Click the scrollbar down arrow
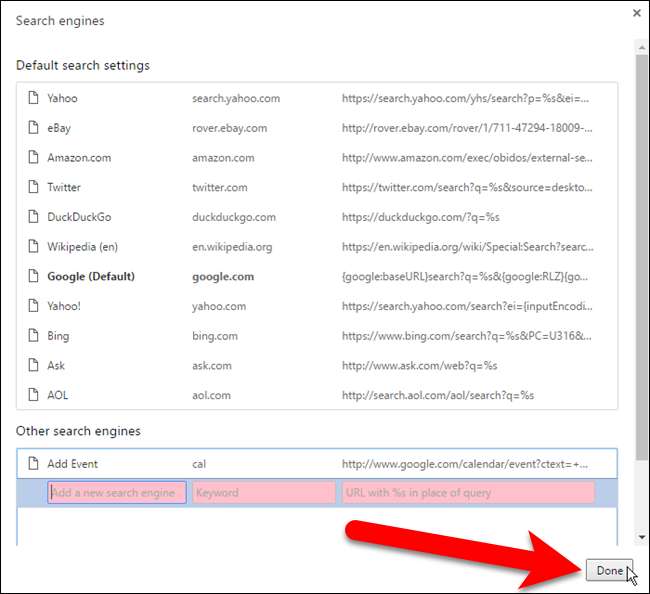The image size is (650, 594). coord(642,537)
